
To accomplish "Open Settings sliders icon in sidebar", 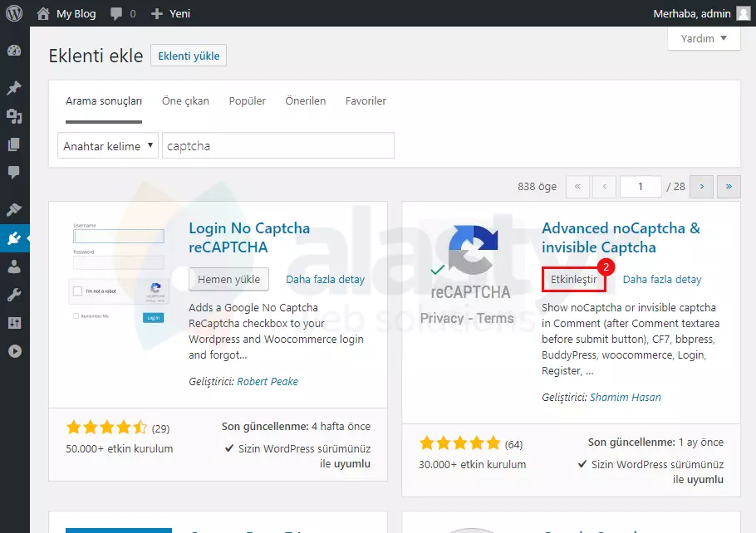I will (x=14, y=322).
